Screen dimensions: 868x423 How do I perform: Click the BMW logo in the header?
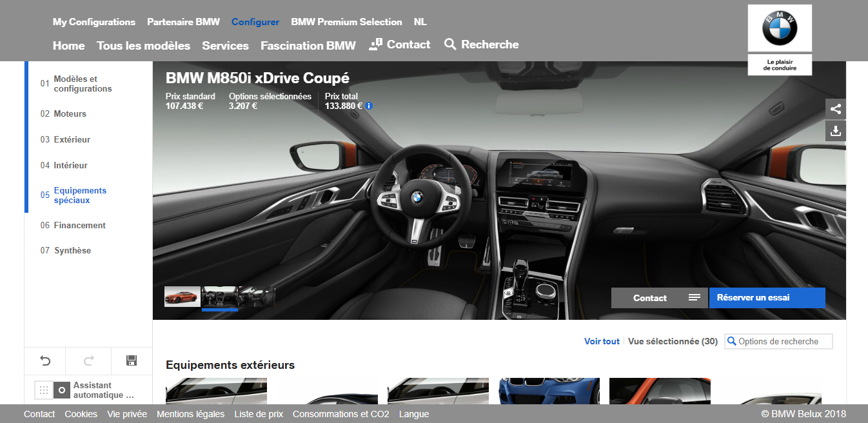[x=780, y=29]
